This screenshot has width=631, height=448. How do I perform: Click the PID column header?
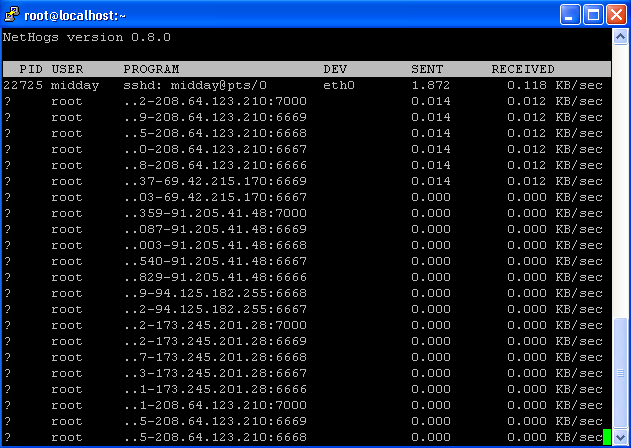pyautogui.click(x=31, y=69)
